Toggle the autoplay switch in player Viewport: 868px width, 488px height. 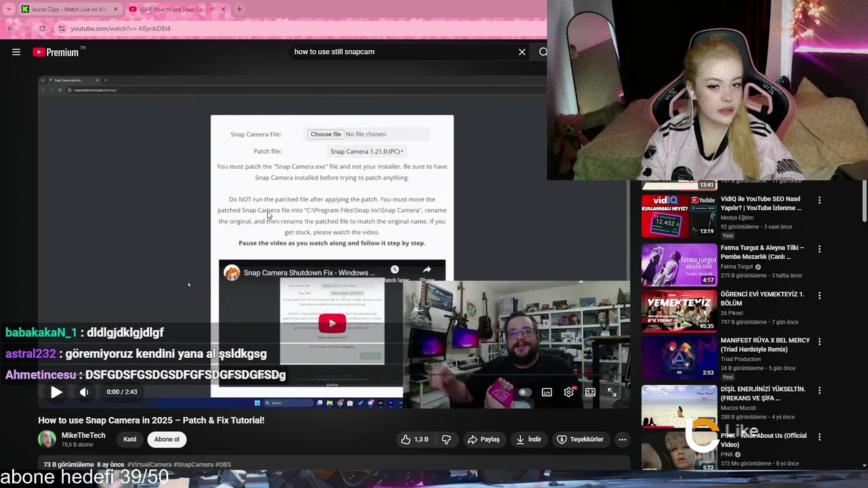coord(524,392)
